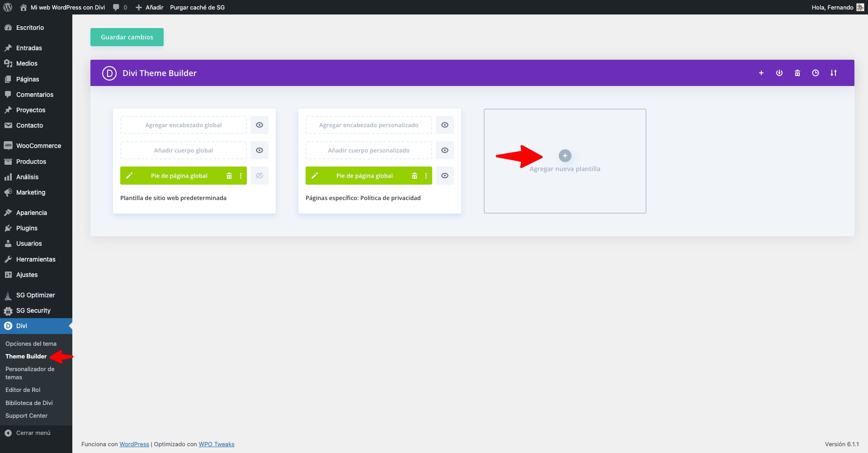This screenshot has width=868, height=453.
Task: Open Productos menu item
Action: (36, 162)
